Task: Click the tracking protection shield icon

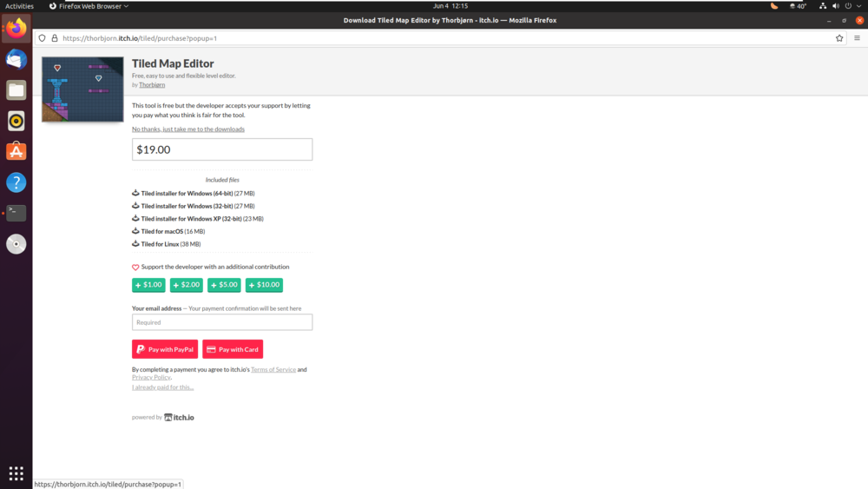Action: coord(42,38)
